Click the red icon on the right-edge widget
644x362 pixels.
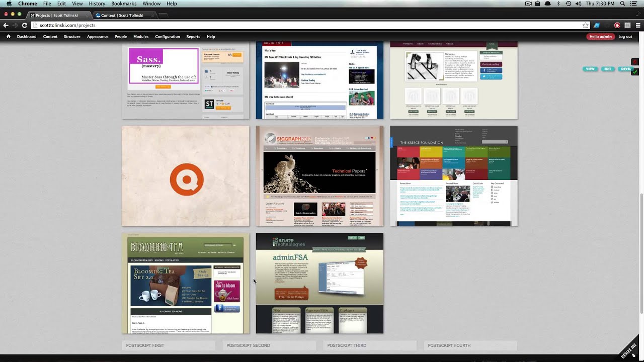tap(635, 61)
